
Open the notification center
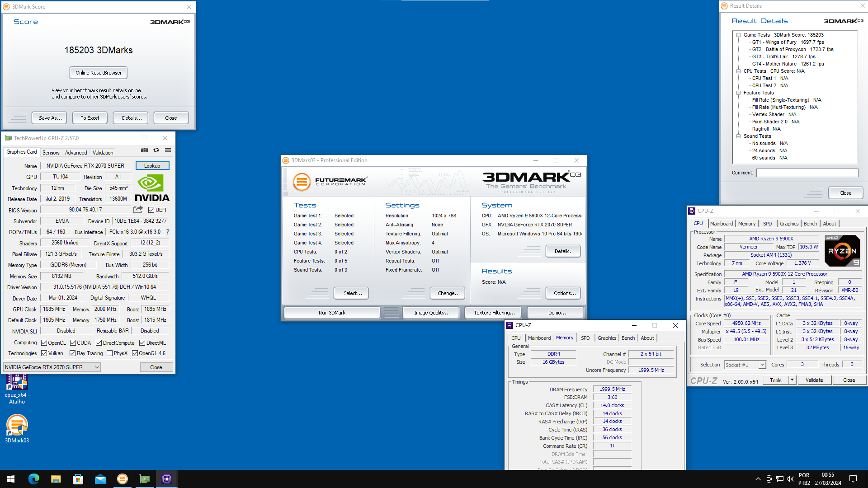click(853, 479)
